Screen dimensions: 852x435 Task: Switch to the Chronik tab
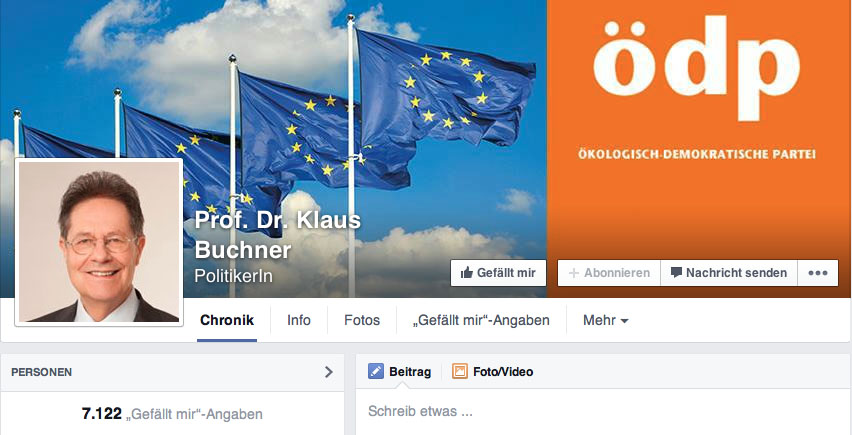coord(227,320)
